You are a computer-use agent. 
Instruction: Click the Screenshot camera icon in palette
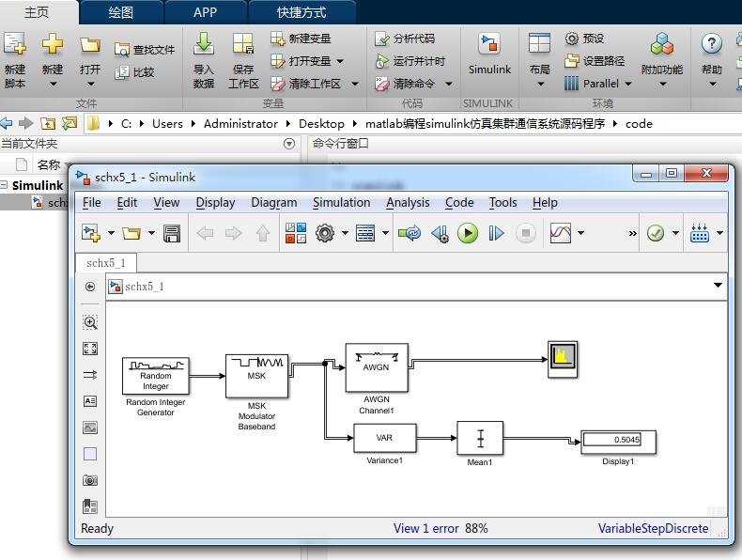(x=90, y=480)
